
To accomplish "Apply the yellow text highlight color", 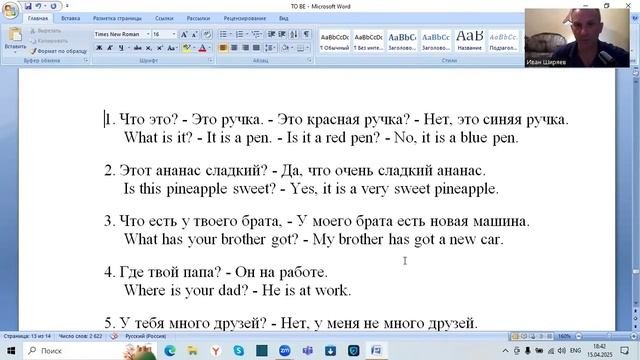I will pos(187,48).
